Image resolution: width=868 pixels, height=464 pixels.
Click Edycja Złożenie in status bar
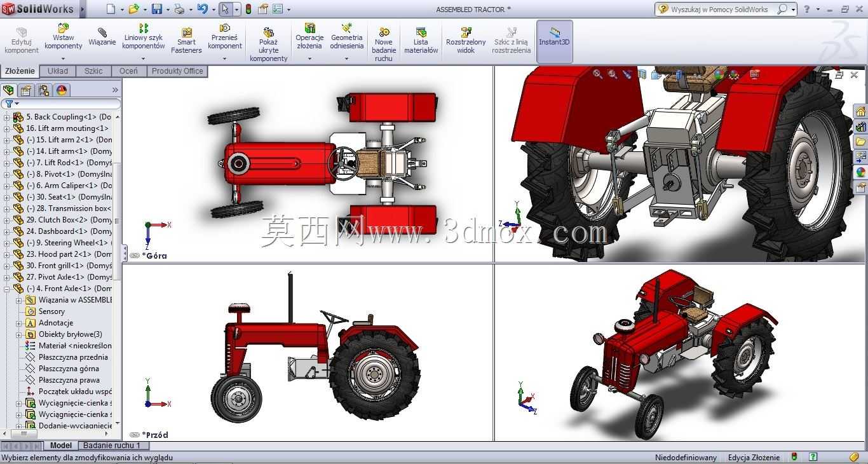pyautogui.click(x=754, y=458)
